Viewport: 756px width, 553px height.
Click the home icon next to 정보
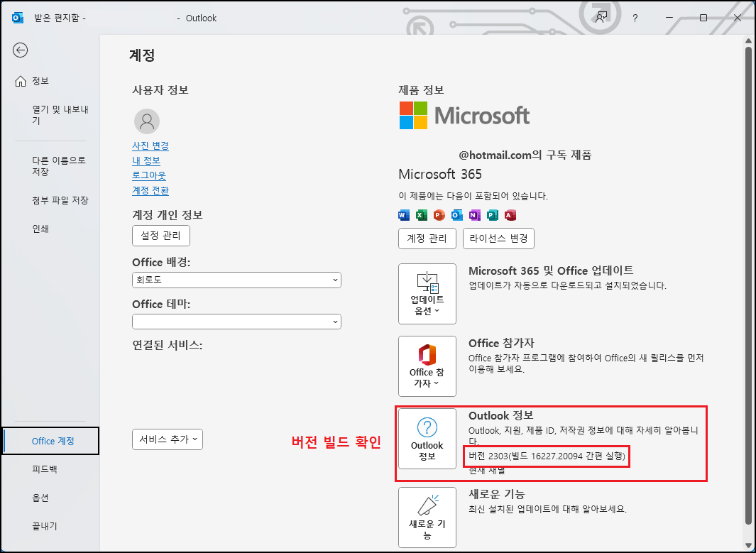[x=21, y=81]
